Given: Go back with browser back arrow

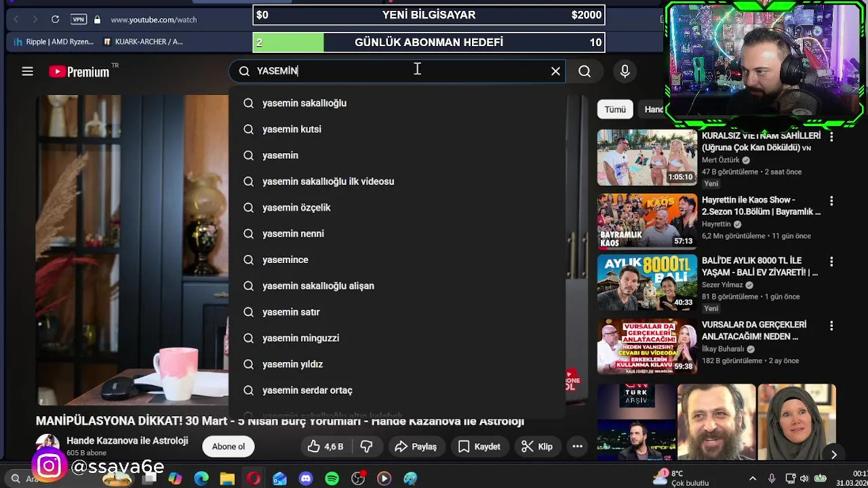Looking at the screenshot, I should [16, 19].
